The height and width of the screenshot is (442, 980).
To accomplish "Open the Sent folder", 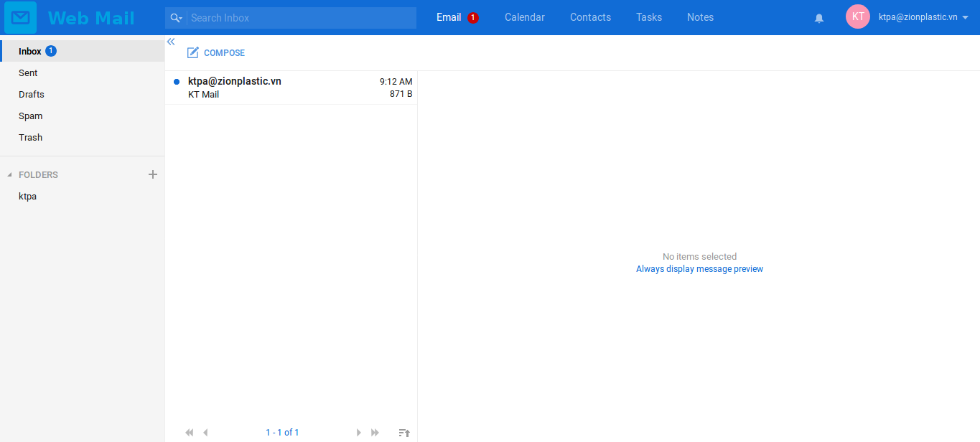I will (83, 72).
